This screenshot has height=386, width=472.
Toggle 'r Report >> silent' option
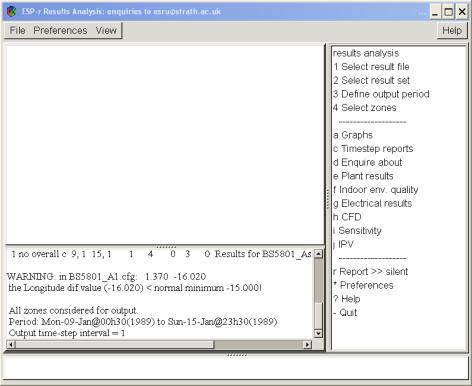tap(370, 272)
